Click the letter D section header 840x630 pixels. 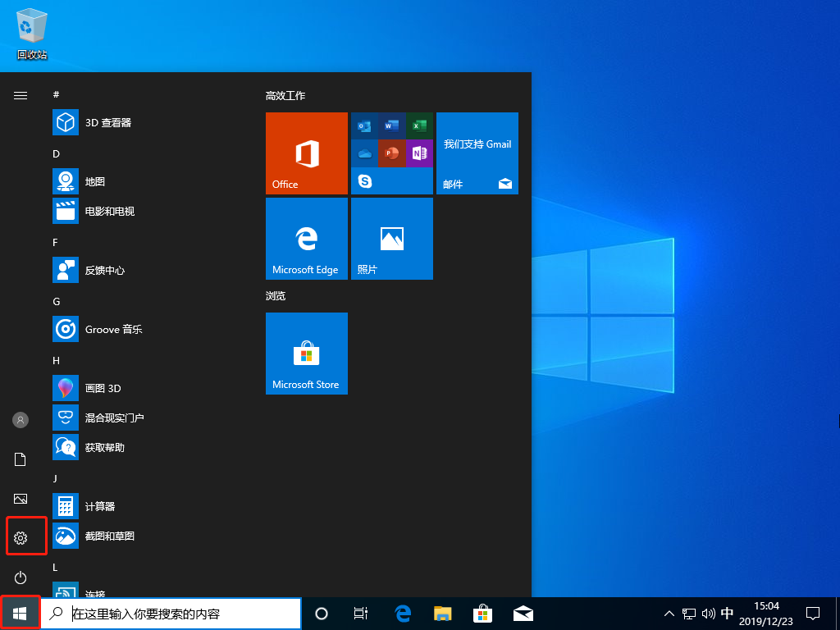pos(56,153)
